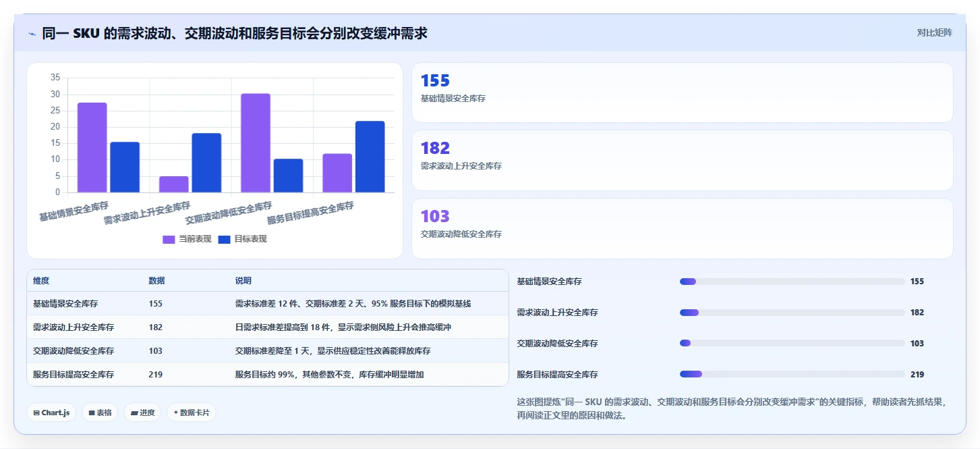980x449 pixels.
Task: Click the 182 value in the data card
Action: point(435,149)
